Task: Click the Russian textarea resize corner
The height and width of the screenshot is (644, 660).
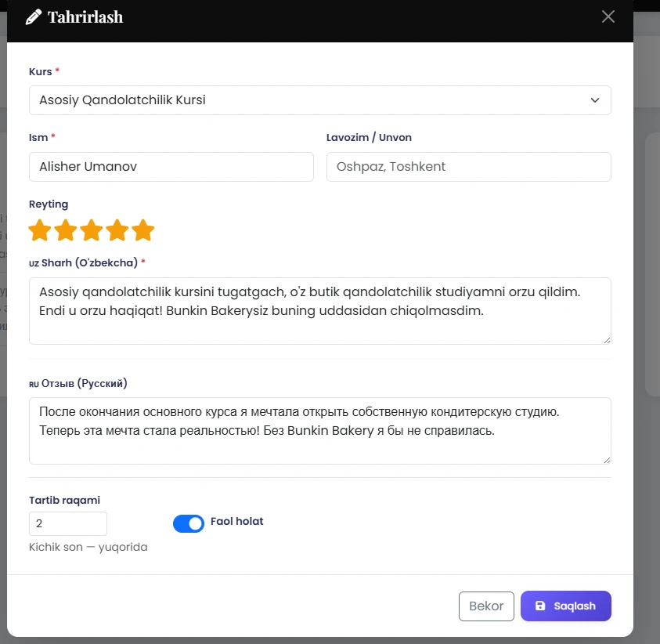Action: [607, 459]
